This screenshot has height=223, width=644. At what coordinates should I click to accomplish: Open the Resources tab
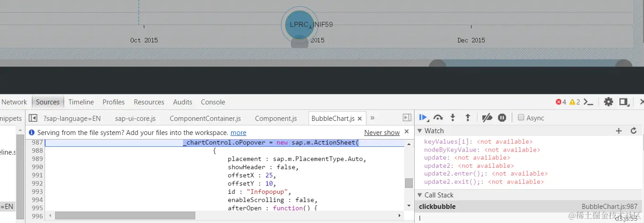149,102
